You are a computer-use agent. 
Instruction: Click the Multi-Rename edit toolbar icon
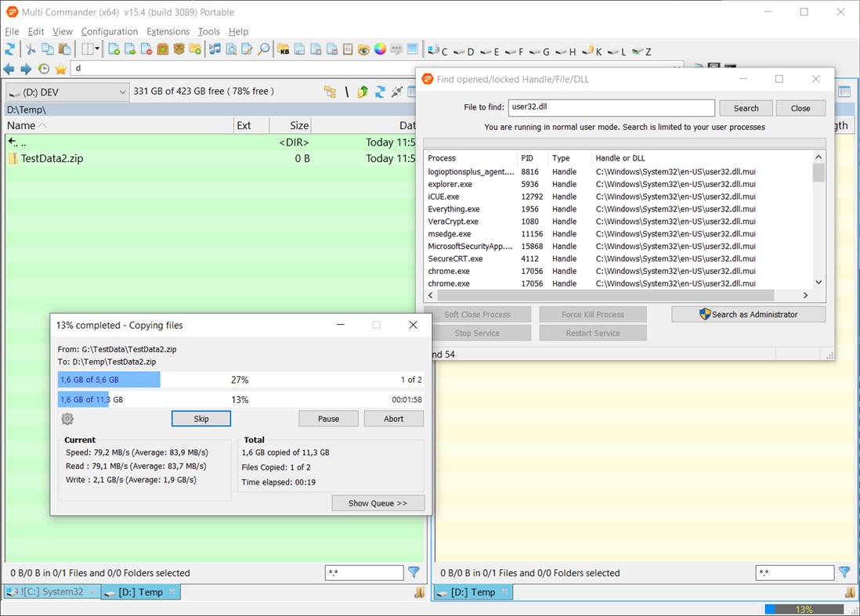[x=248, y=49]
